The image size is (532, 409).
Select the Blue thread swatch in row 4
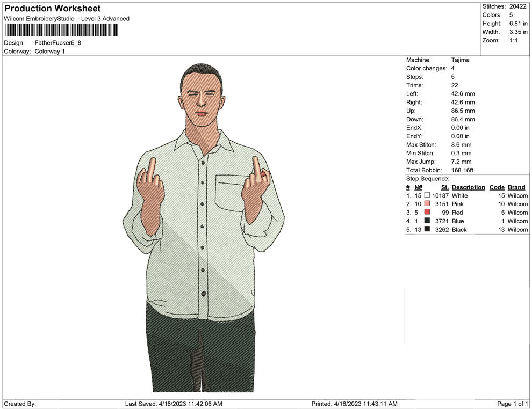point(427,221)
